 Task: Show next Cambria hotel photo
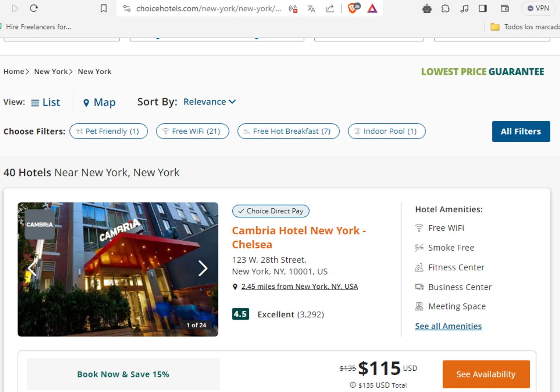point(203,268)
